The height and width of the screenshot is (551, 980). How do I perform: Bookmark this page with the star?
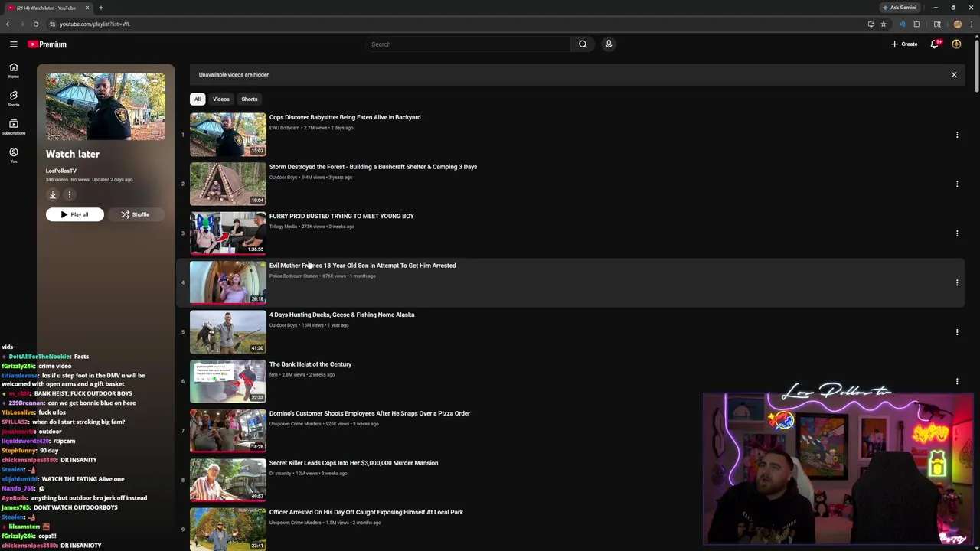click(883, 24)
